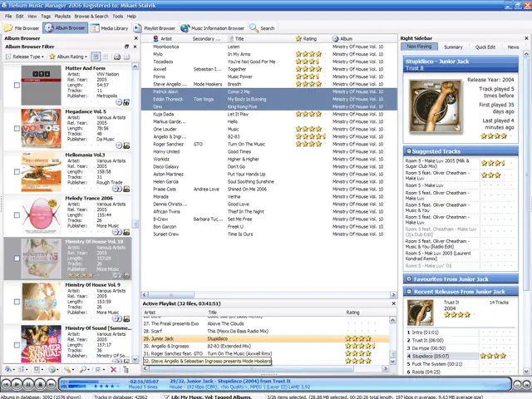Select track Stupidisco in Active Playlist
This screenshot has width=532, height=399.
(265, 338)
